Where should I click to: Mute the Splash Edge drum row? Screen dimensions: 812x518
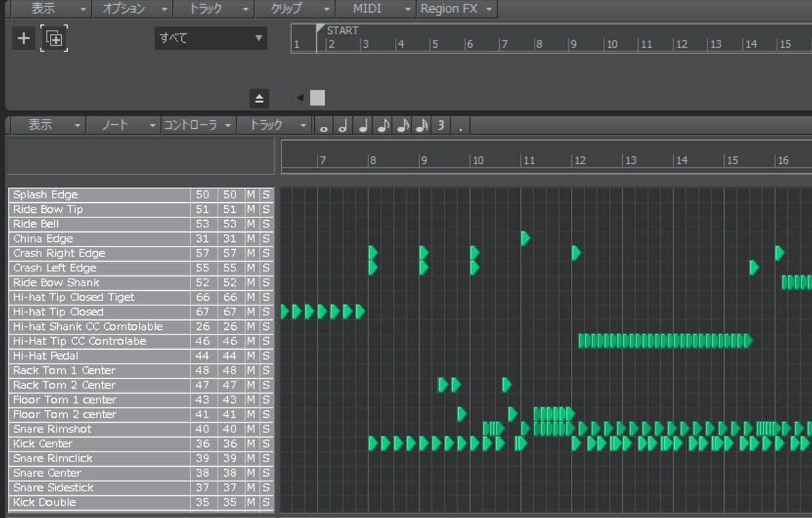tap(251, 195)
